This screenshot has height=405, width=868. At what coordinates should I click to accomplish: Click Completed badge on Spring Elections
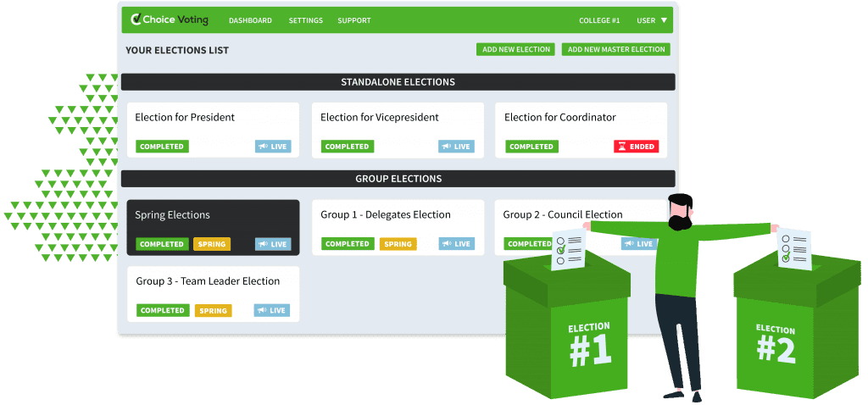(162, 244)
